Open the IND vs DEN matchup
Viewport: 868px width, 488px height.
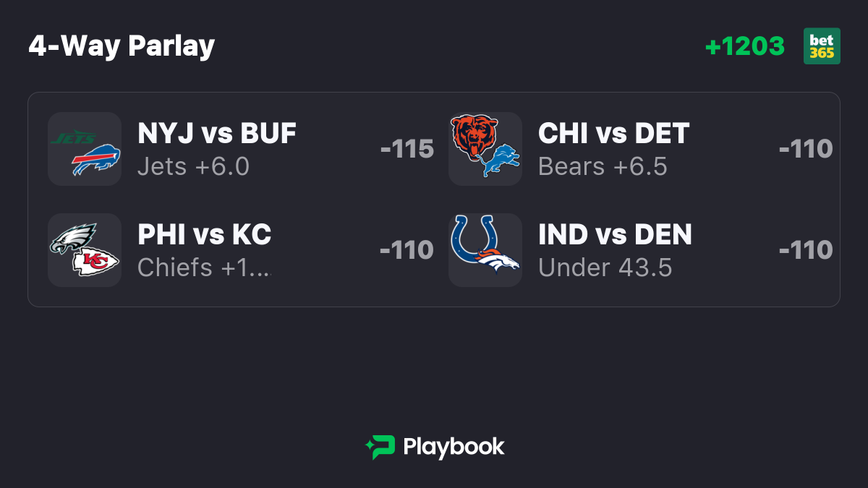[x=616, y=235]
